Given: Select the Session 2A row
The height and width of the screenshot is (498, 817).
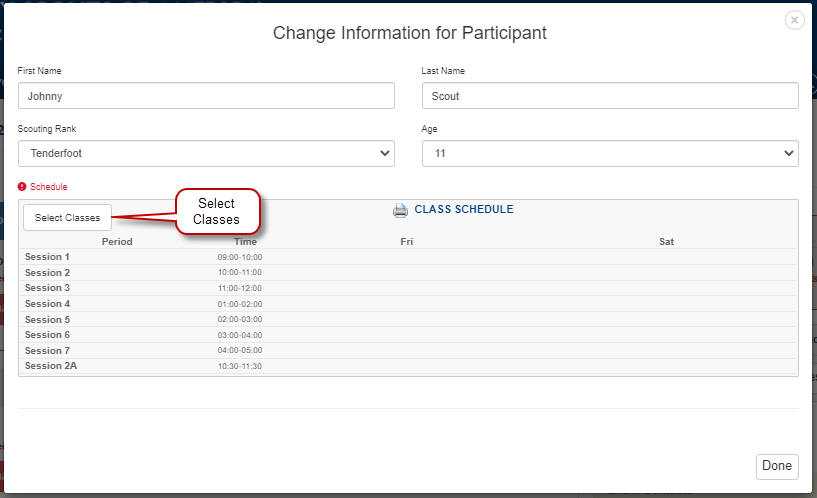Looking at the screenshot, I should pyautogui.click(x=51, y=366).
